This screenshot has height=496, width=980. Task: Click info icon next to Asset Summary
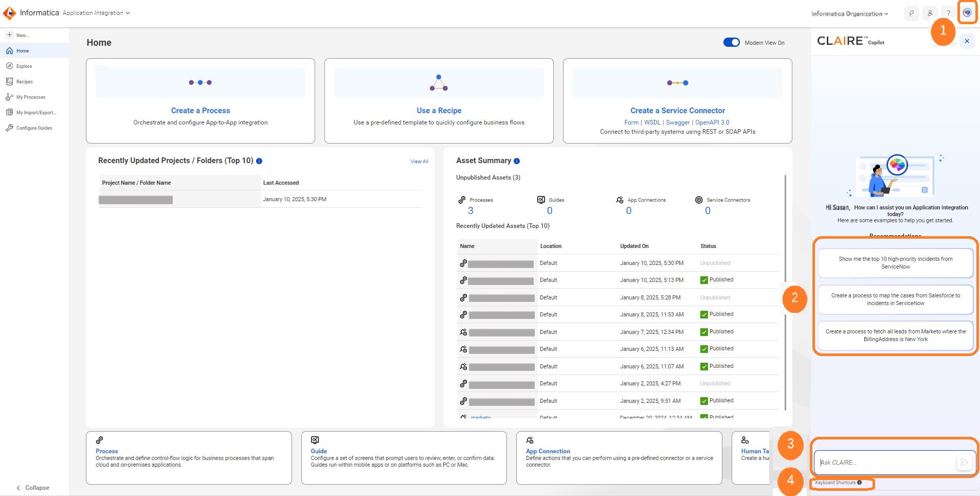pyautogui.click(x=517, y=161)
